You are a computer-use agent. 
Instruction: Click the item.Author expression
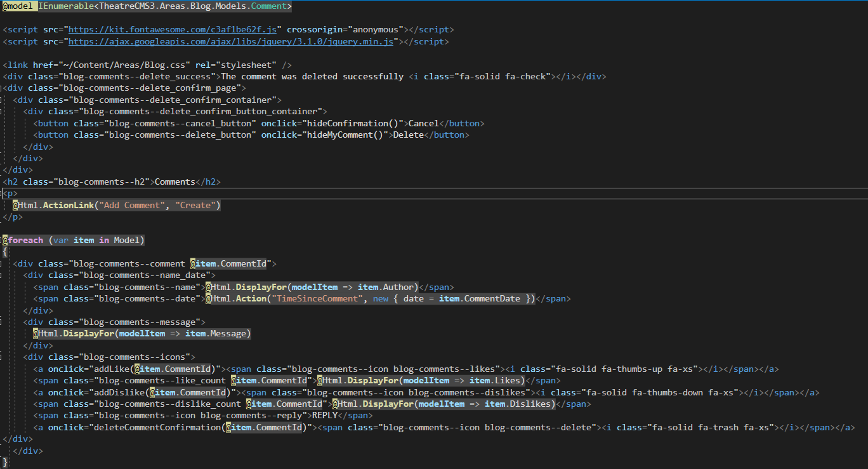[x=386, y=287]
